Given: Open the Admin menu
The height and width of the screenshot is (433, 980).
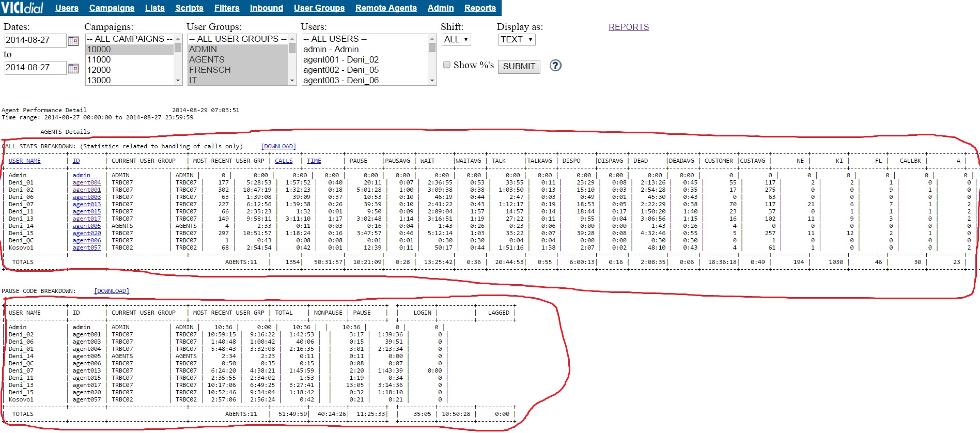Looking at the screenshot, I should (441, 8).
